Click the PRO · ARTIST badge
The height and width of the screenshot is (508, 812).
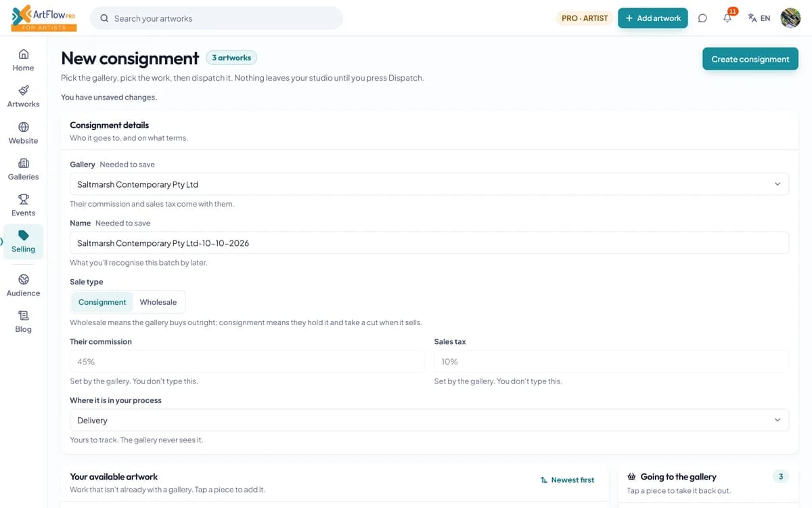(585, 18)
